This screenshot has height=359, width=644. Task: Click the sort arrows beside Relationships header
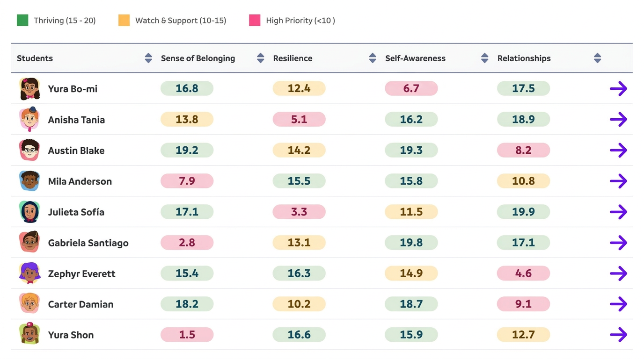point(598,58)
